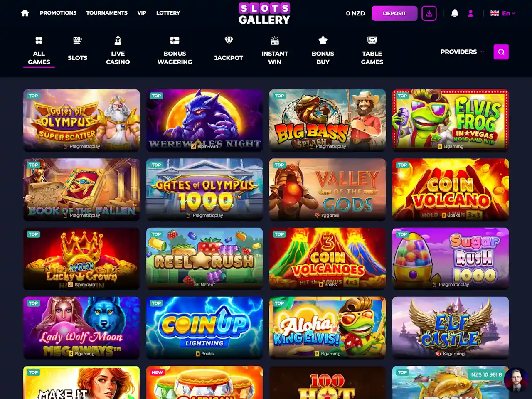The height and width of the screenshot is (399, 532).
Task: Click the download app icon button
Action: 429,13
